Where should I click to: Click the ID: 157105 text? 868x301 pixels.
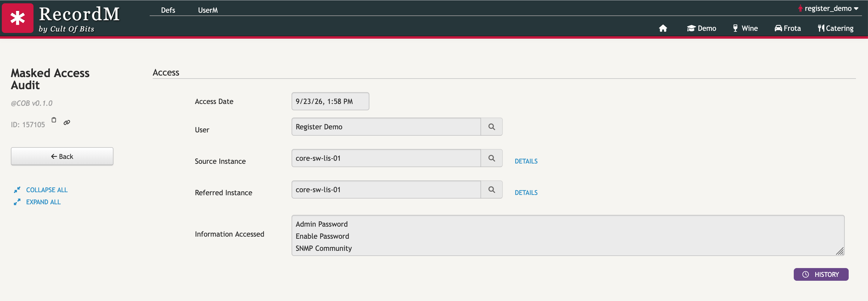click(x=28, y=125)
